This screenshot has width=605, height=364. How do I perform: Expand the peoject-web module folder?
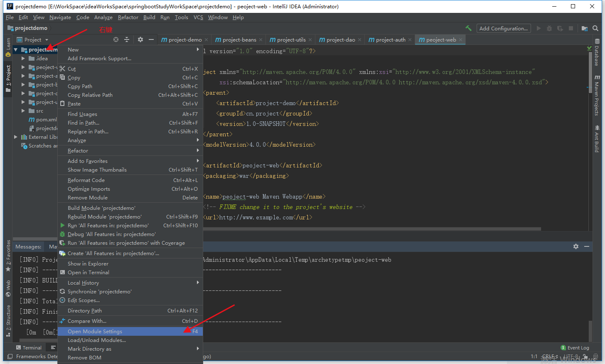23,67
